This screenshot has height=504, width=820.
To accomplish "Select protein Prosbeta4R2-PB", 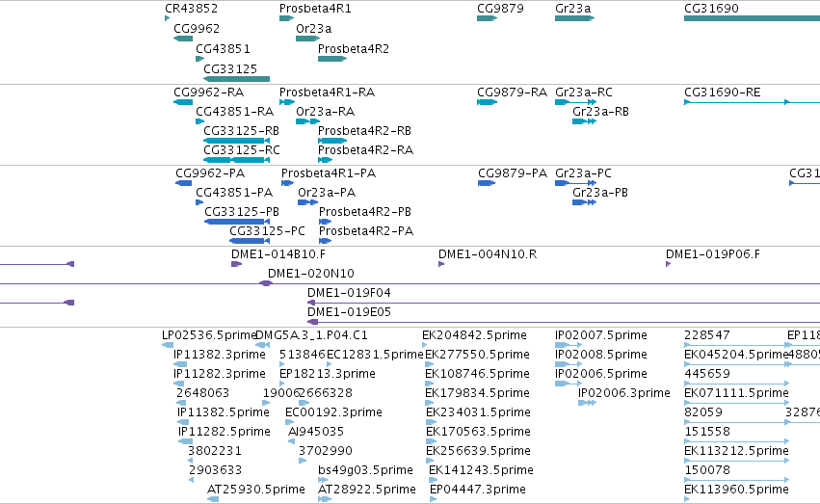I will click(365, 212).
